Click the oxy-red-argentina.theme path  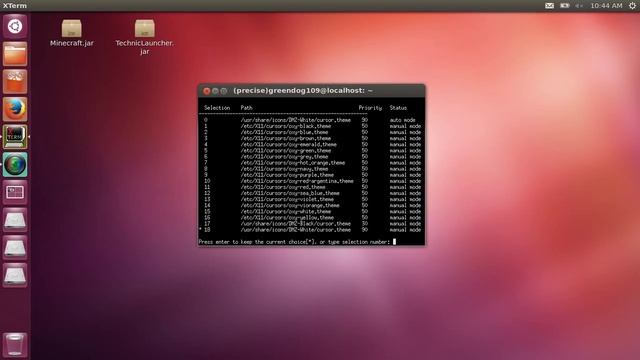[297, 181]
